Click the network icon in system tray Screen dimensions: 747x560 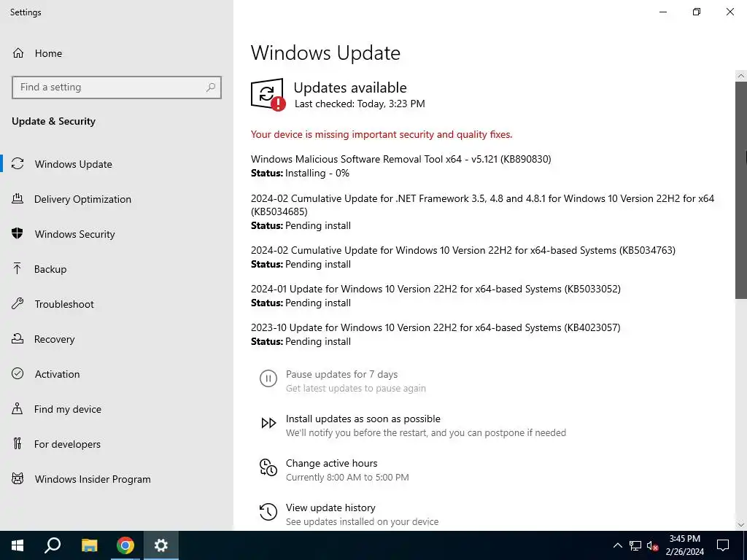pos(635,545)
